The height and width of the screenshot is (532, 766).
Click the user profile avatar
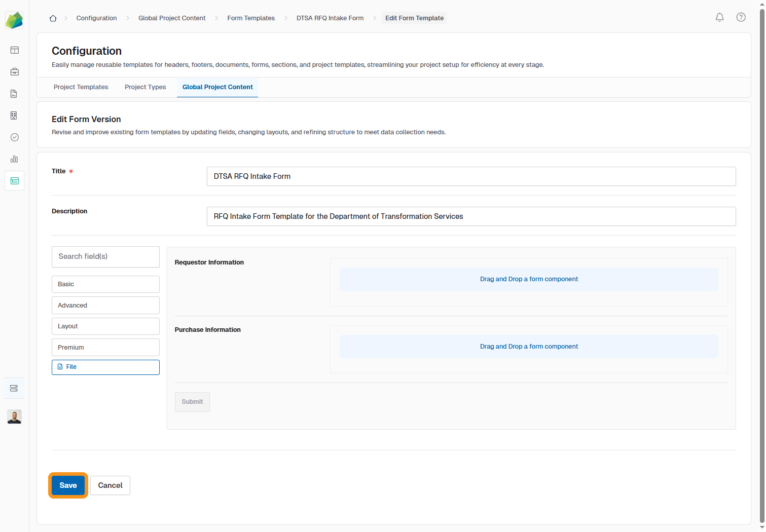pyautogui.click(x=14, y=416)
